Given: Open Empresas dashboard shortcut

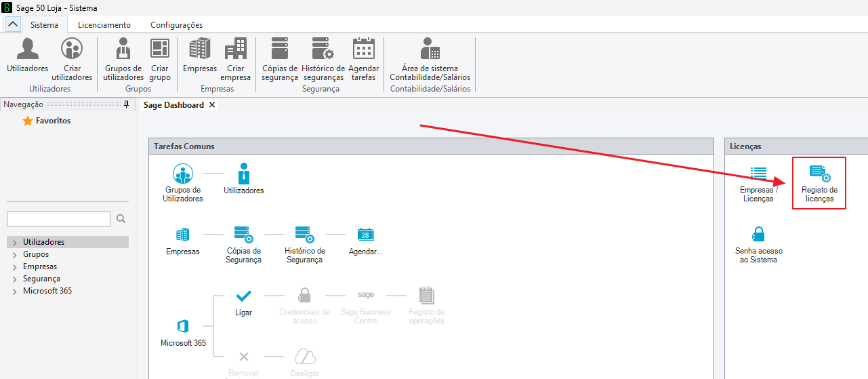Looking at the screenshot, I should (x=183, y=241).
